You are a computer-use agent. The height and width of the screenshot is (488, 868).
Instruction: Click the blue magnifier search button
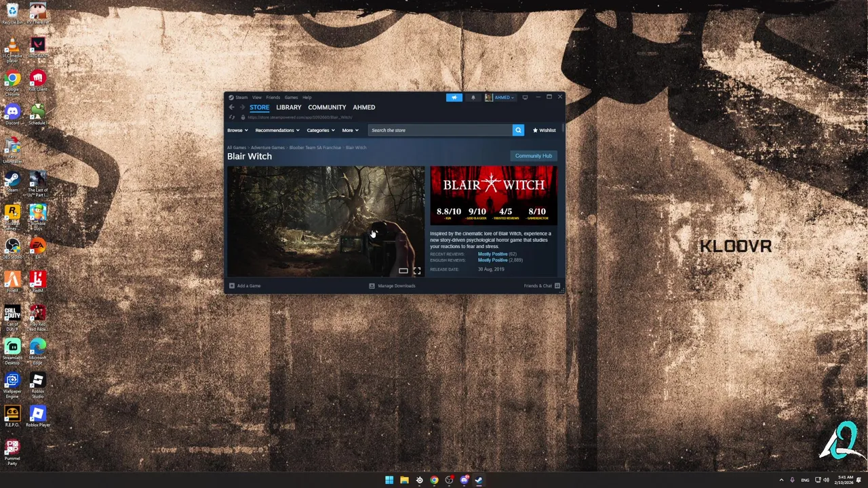tap(518, 130)
